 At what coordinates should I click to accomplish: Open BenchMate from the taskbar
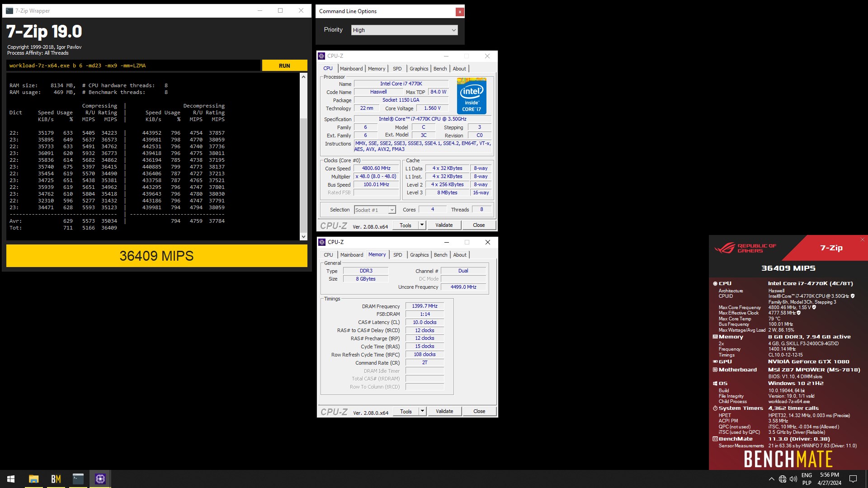pyautogui.click(x=56, y=479)
